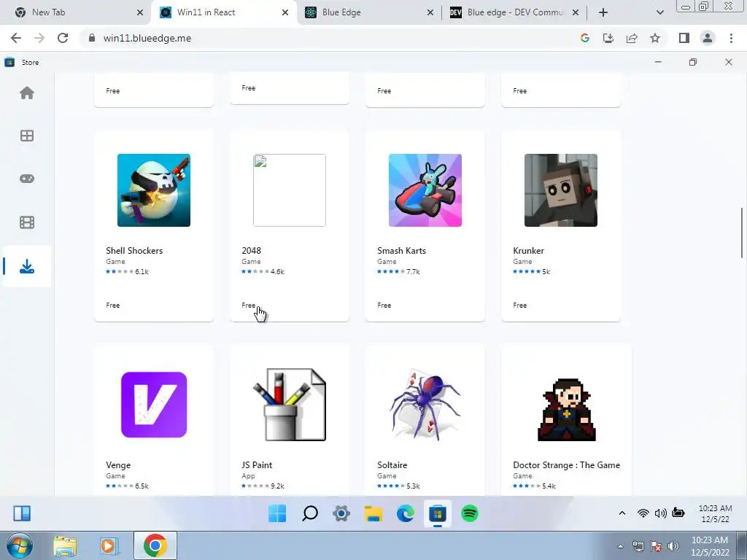Open the Apps grid sidebar section
This screenshot has height=560, width=747.
click(27, 136)
